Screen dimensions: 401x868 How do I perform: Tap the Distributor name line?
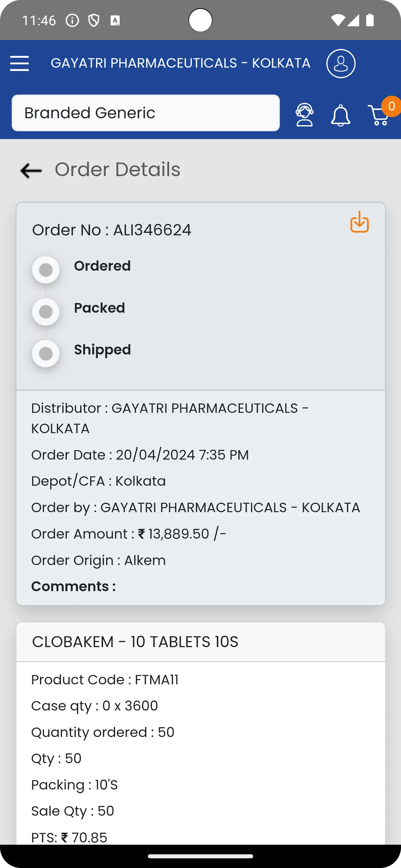pyautogui.click(x=170, y=418)
